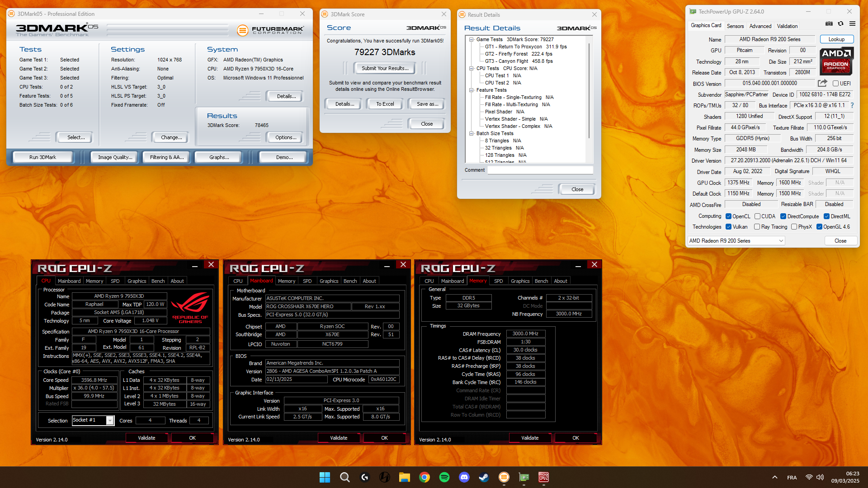Image resolution: width=868 pixels, height=488 pixels.
Task: Switch to the Sensors tab in GPU-Z
Action: [x=735, y=26]
